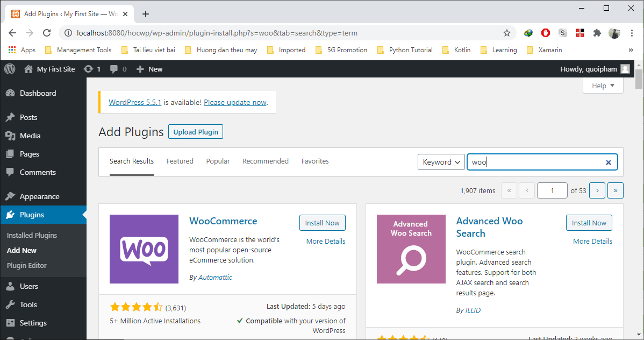Expand the Help dropdown

coord(603,86)
